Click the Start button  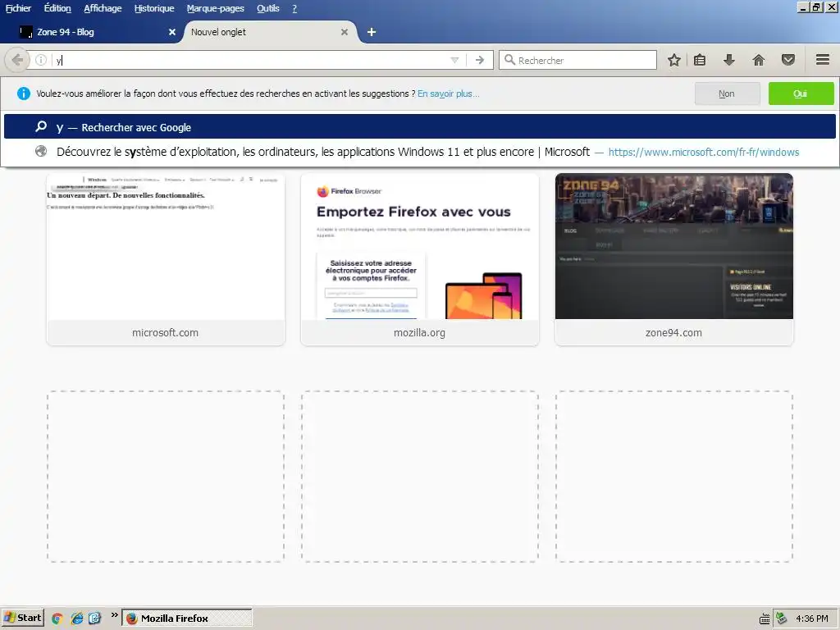click(x=22, y=619)
